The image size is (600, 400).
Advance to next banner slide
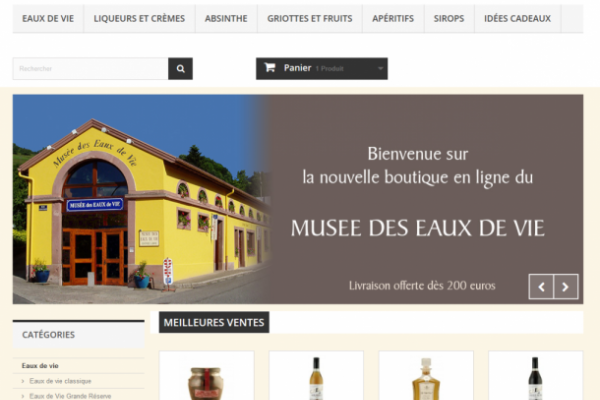point(566,287)
